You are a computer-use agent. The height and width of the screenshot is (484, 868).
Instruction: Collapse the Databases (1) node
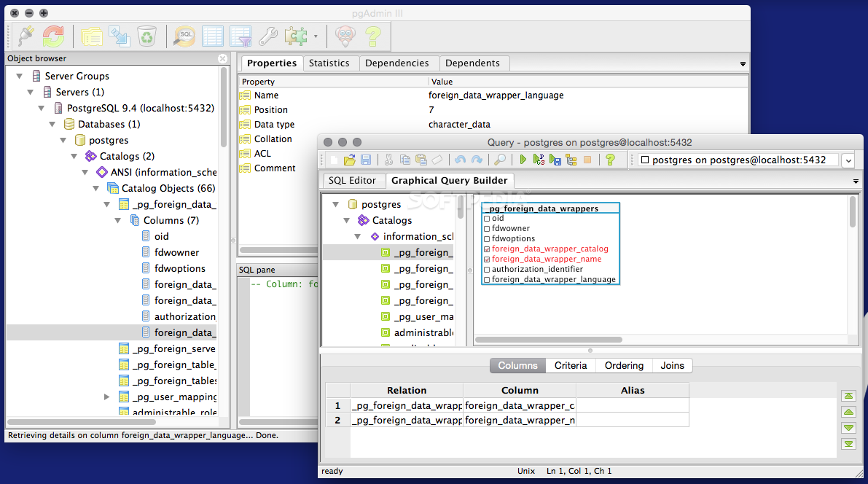click(x=52, y=124)
